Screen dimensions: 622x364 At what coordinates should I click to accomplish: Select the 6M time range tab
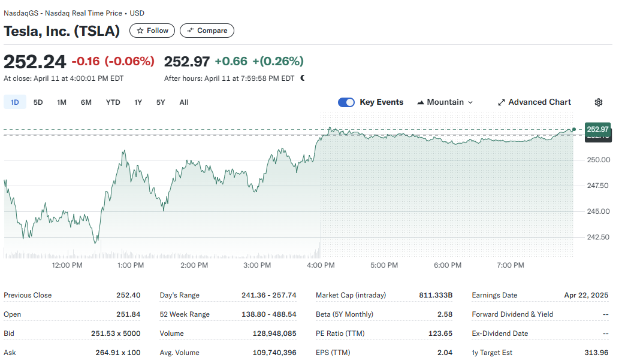pos(86,102)
